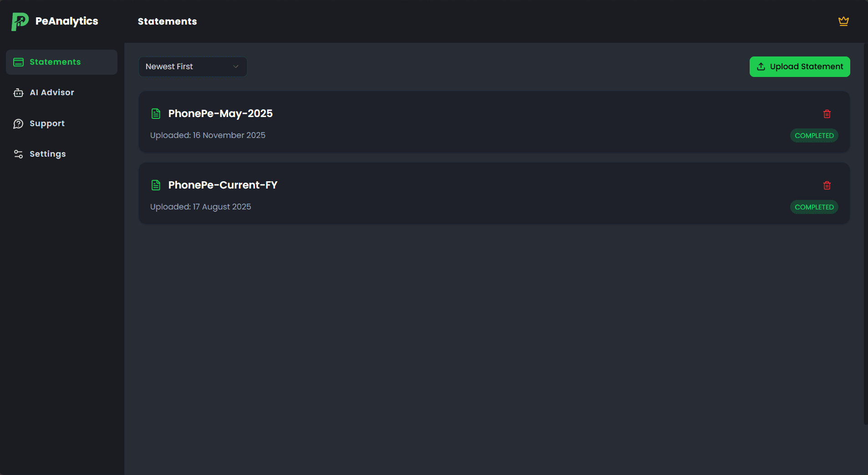This screenshot has height=475, width=868.
Task: Open the AI Advisor panel icon
Action: coord(18,92)
